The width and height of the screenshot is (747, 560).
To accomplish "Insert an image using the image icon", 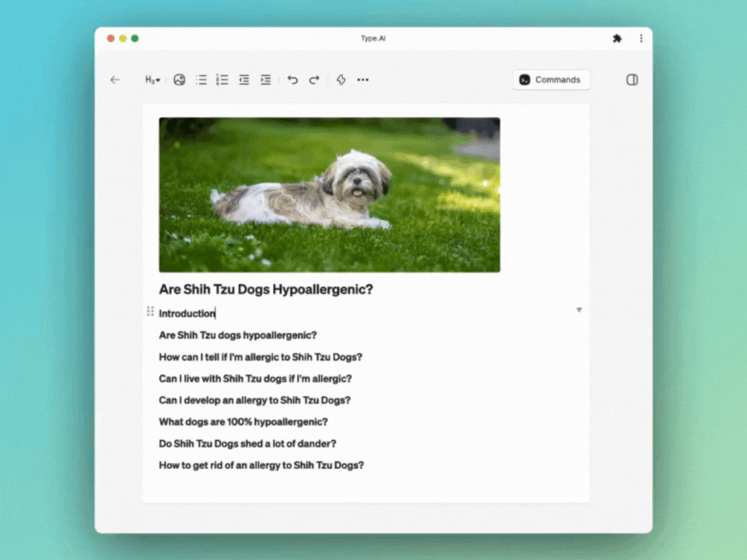I will pos(179,80).
